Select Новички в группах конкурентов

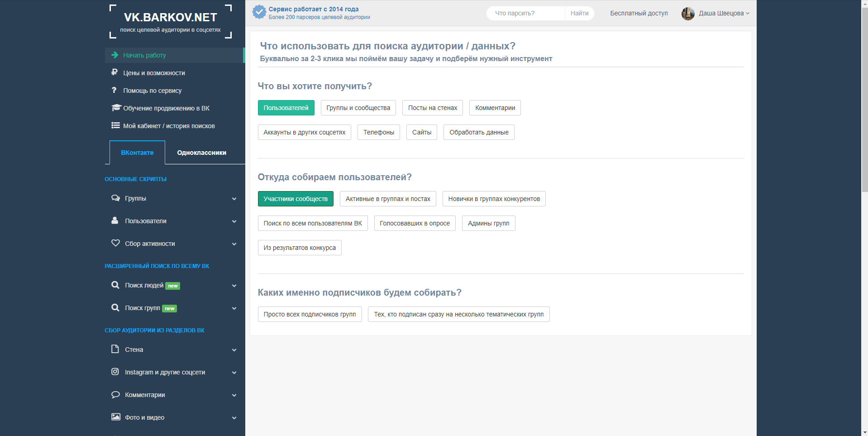494,199
